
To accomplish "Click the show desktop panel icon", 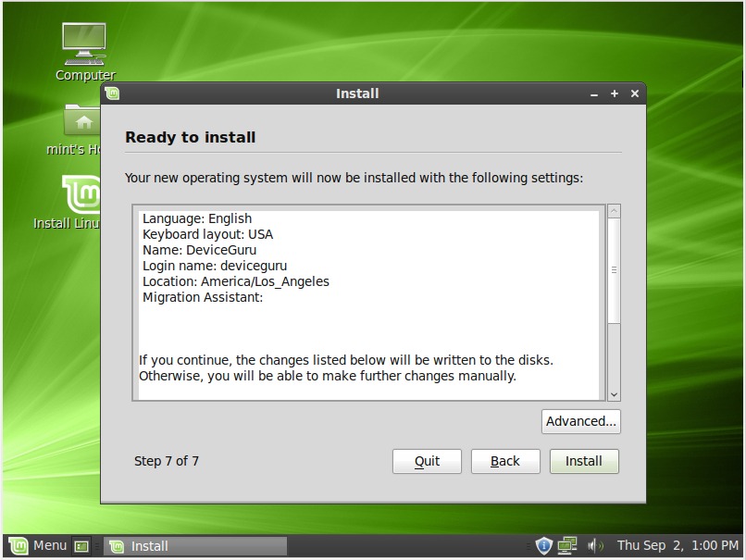I will 81,546.
